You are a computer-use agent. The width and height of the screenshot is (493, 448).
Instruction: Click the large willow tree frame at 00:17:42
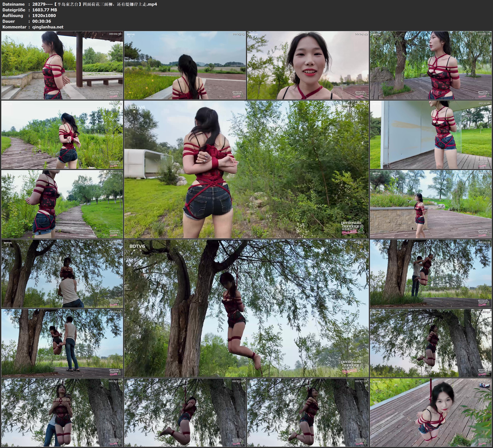(246, 308)
